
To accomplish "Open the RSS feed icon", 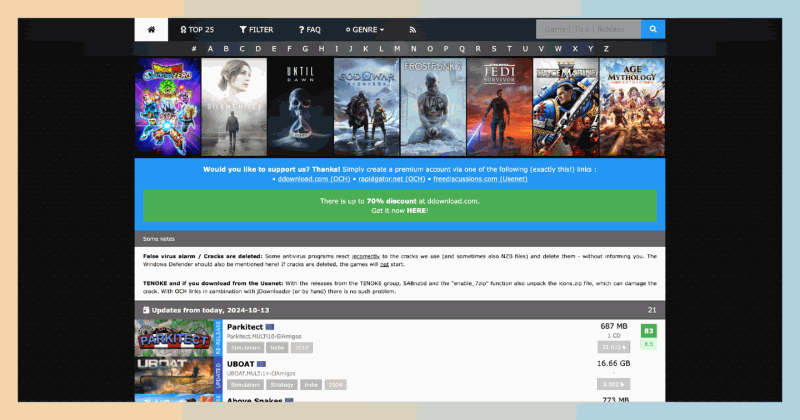I will [412, 30].
